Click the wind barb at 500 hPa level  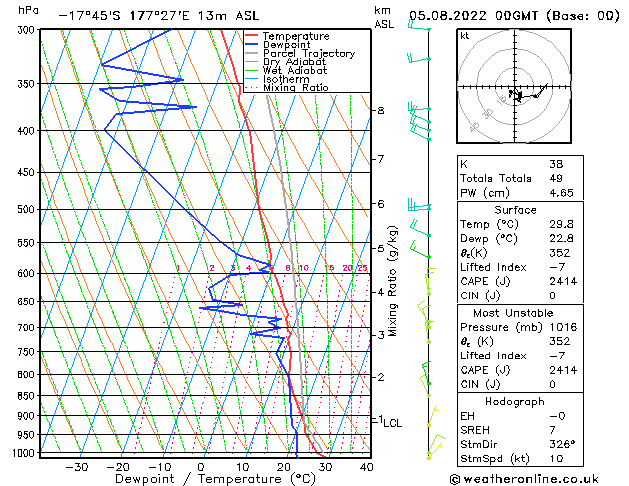pyautogui.click(x=419, y=205)
